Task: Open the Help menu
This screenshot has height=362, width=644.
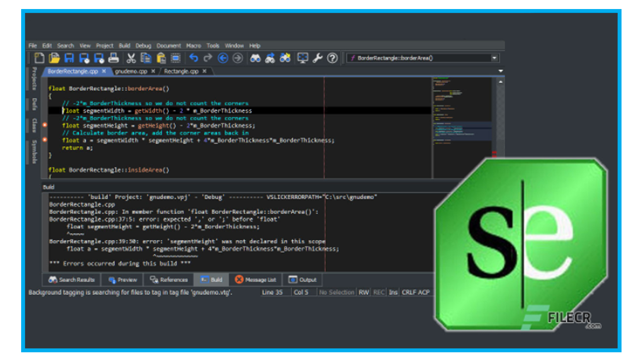Action: (255, 46)
